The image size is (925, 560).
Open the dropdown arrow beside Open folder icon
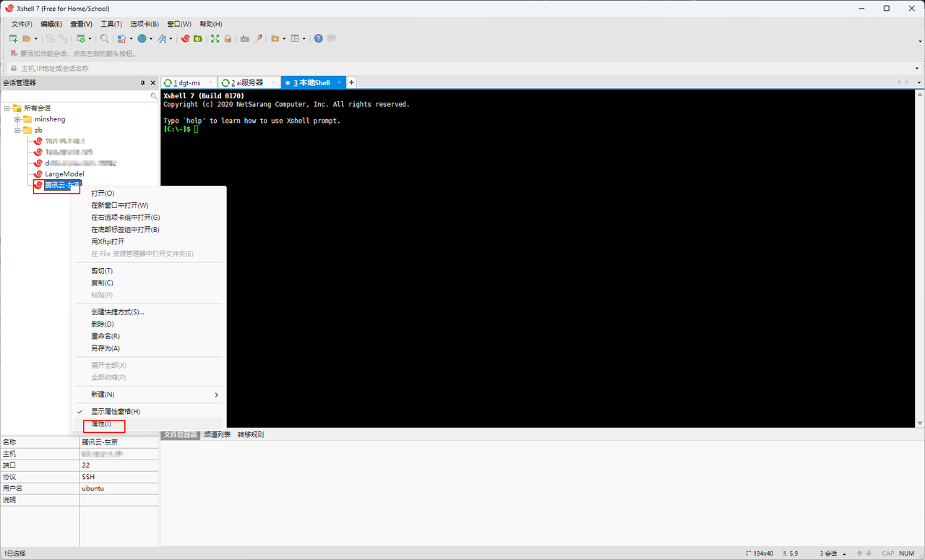tap(36, 38)
